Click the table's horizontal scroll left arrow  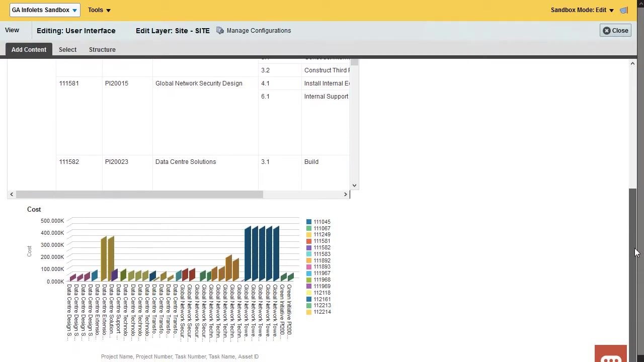point(12,194)
